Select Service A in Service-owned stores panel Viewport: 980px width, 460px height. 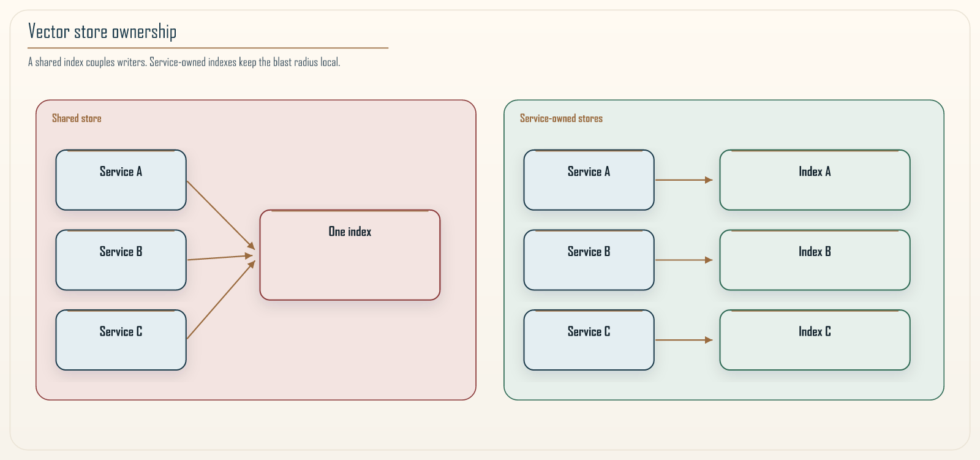click(589, 180)
